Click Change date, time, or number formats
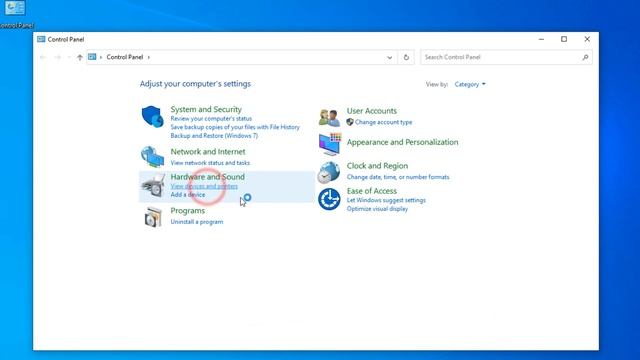Image resolution: width=640 pixels, height=360 pixels. point(398,177)
